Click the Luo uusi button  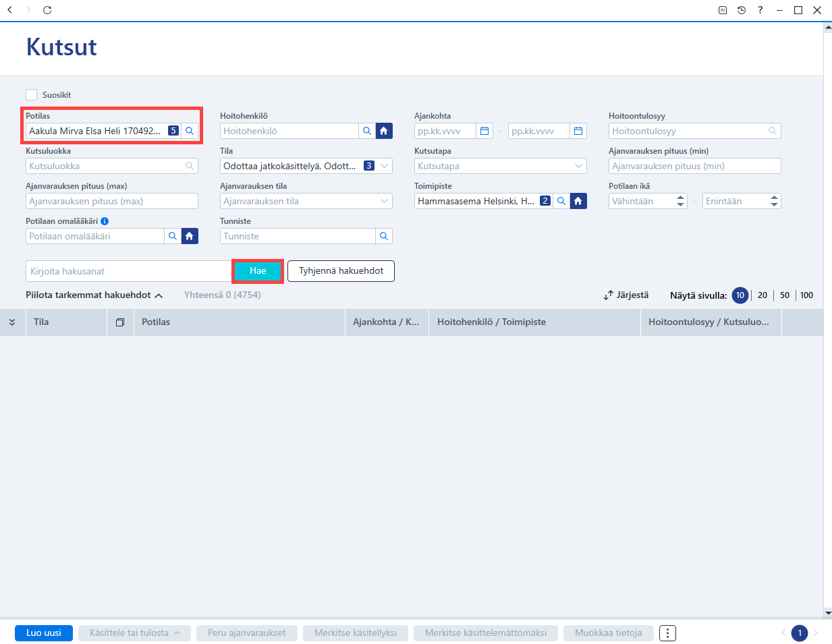pos(44,633)
